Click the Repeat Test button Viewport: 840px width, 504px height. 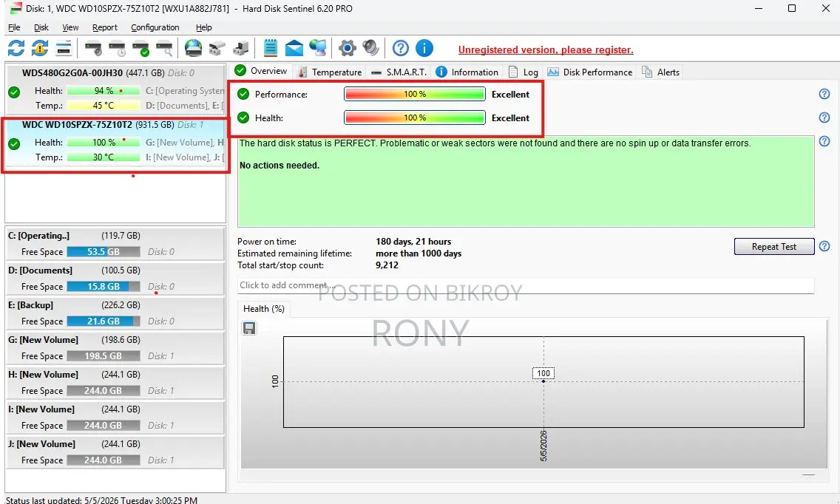(774, 246)
